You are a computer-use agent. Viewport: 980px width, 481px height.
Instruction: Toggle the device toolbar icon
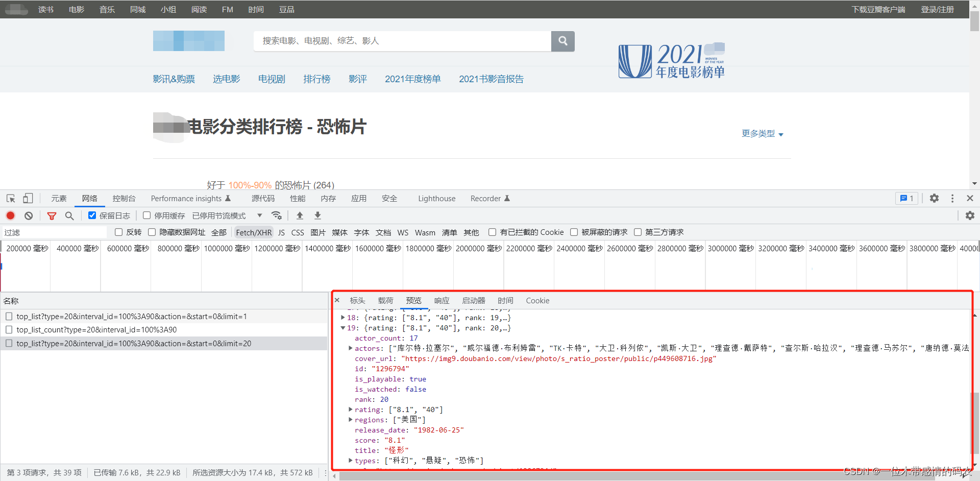coord(28,199)
